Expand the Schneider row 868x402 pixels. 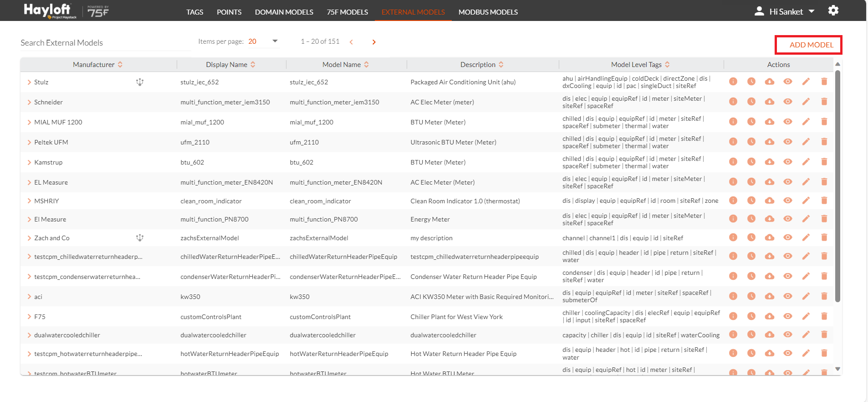pos(29,103)
